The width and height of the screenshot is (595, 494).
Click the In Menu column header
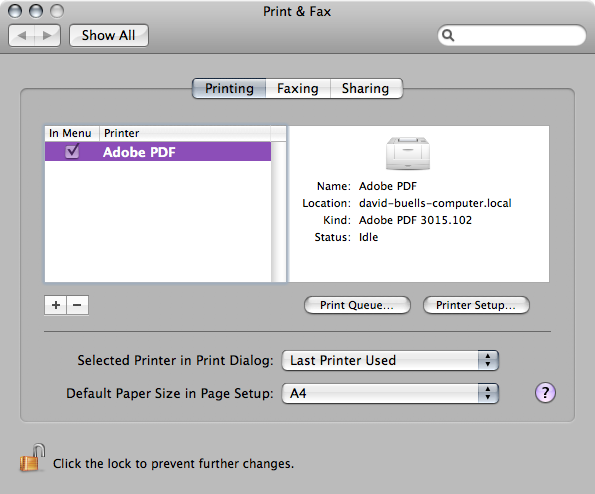click(x=72, y=133)
